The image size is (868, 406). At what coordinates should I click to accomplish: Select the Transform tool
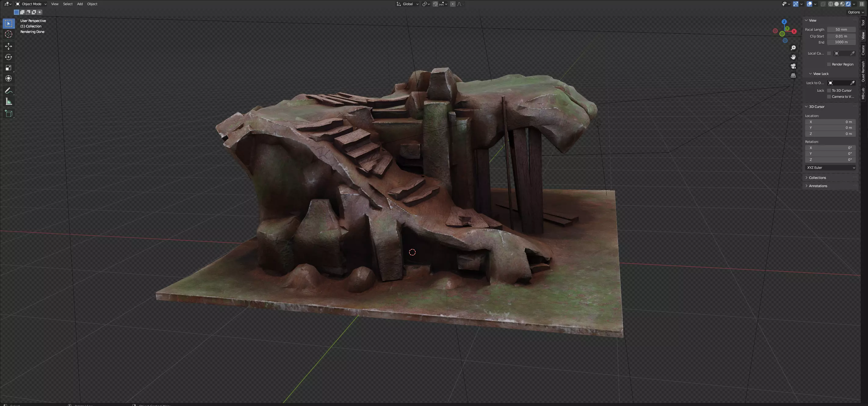(9, 78)
